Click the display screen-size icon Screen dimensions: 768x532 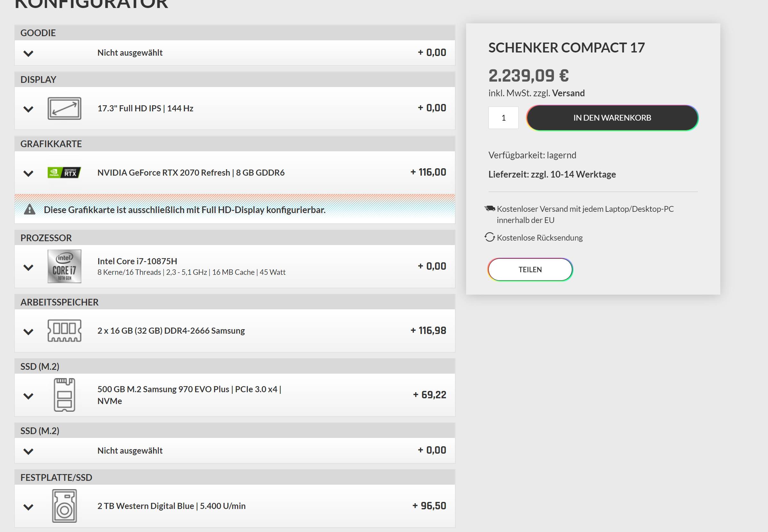point(64,108)
